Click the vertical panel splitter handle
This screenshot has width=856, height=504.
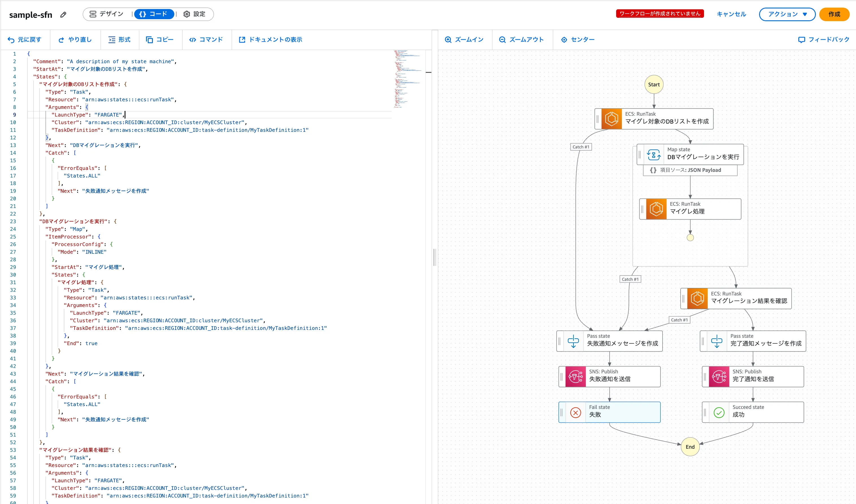pos(434,257)
